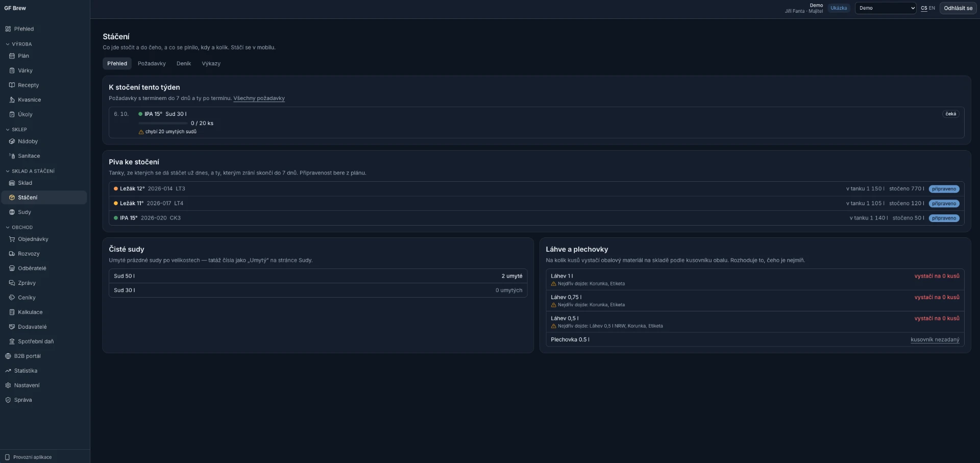This screenshot has width=980, height=463.
Task: Open Statistika chart icon
Action: click(x=8, y=371)
